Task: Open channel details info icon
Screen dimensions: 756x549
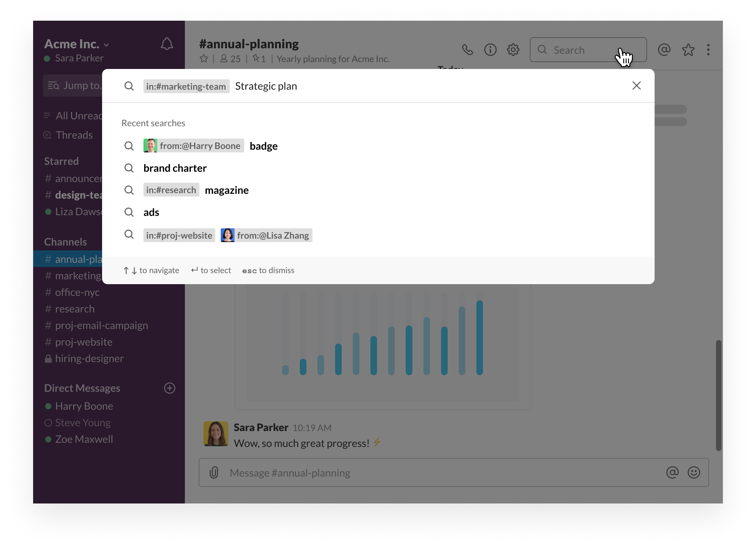Action: pos(490,50)
